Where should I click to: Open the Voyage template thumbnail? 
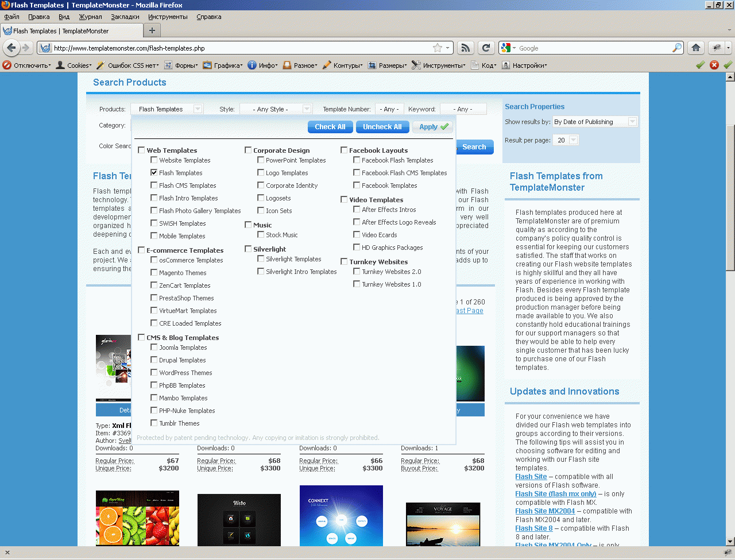coord(443,524)
